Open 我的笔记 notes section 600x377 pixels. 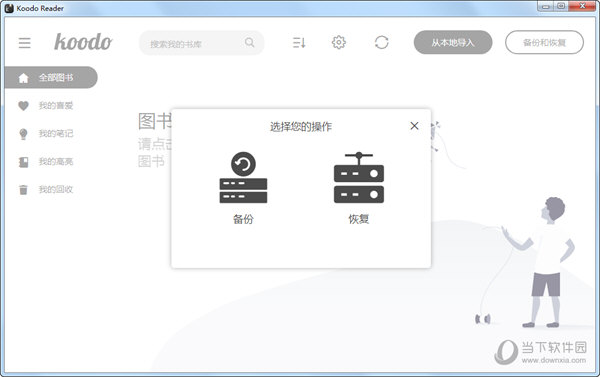pos(55,134)
